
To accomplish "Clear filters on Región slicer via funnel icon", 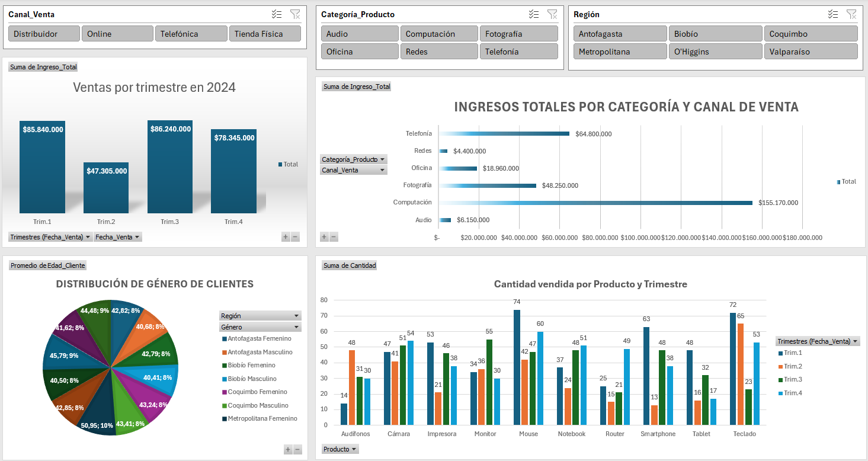I will pyautogui.click(x=852, y=14).
